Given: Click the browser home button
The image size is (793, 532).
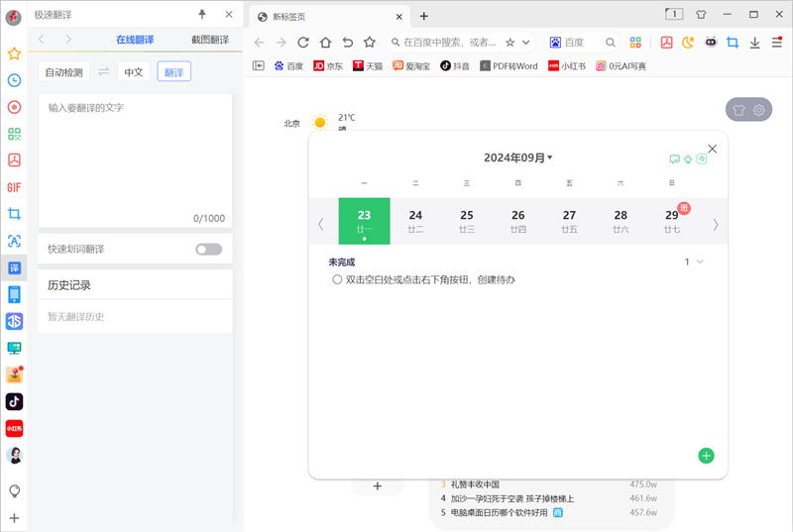Looking at the screenshot, I should coord(325,43).
